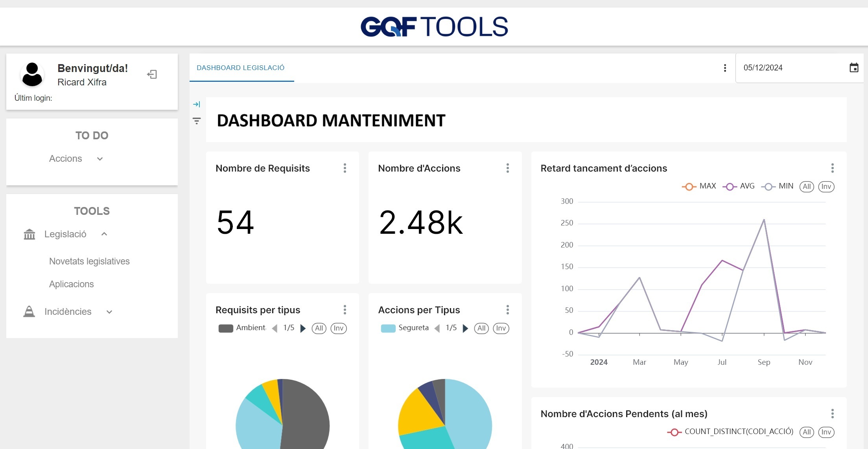Toggle COUNT_DISTINCT(CODI_ACCIÓ) series legend
Screen dimensions: 868x449
730,432
